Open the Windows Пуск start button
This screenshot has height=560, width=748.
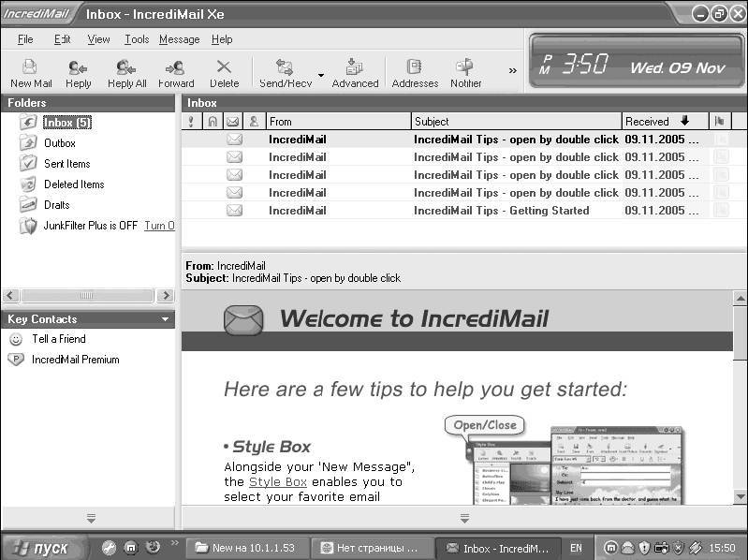tap(43, 548)
